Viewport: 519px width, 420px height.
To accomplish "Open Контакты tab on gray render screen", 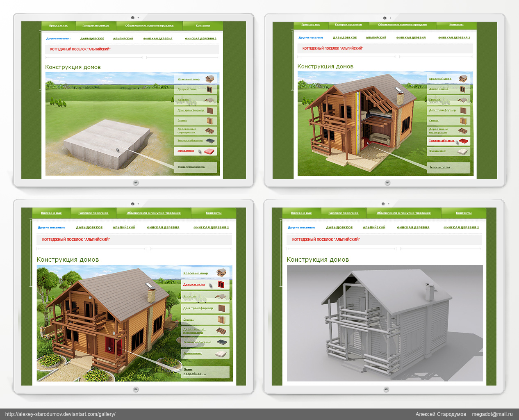I will [x=464, y=213].
